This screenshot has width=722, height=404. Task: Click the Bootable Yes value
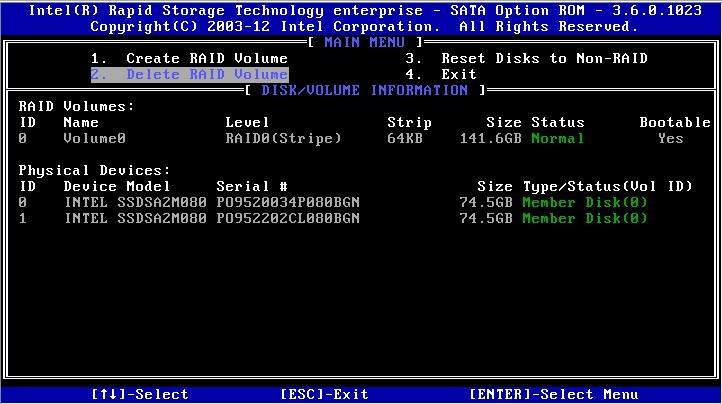[671, 138]
